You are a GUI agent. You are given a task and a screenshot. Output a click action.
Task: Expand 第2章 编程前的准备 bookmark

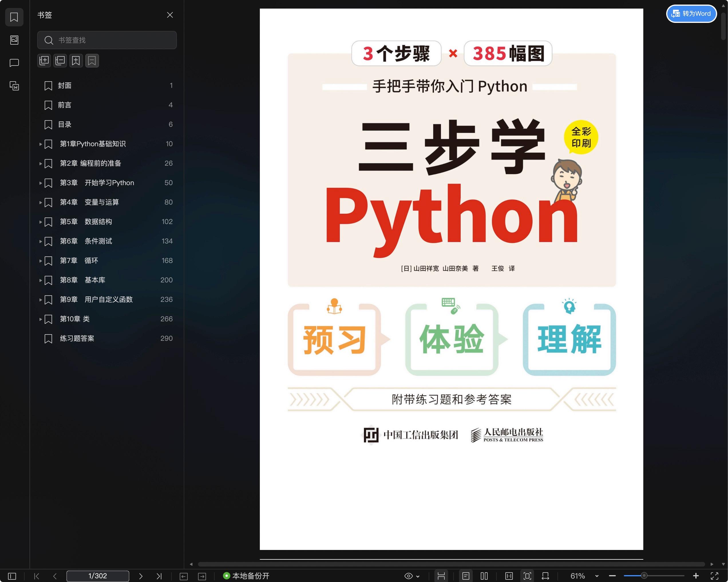pos(41,163)
